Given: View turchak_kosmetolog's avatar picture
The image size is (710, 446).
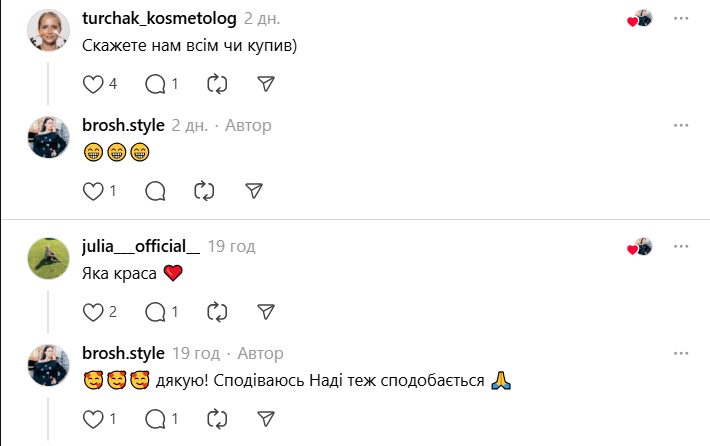Looking at the screenshot, I should [48, 31].
